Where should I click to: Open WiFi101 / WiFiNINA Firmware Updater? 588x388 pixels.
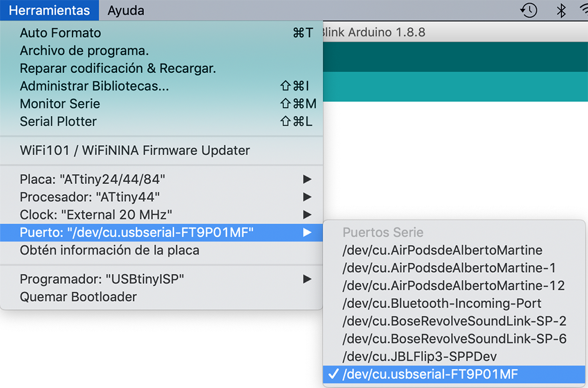(x=135, y=150)
